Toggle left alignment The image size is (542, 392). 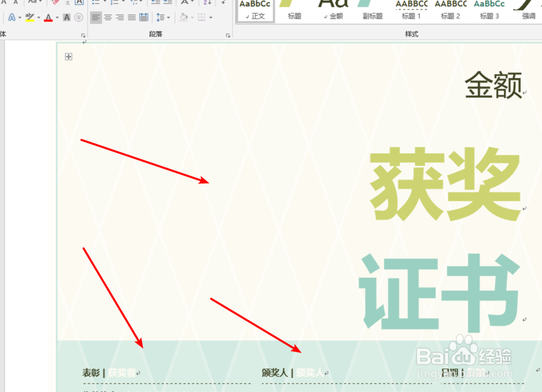click(96, 17)
